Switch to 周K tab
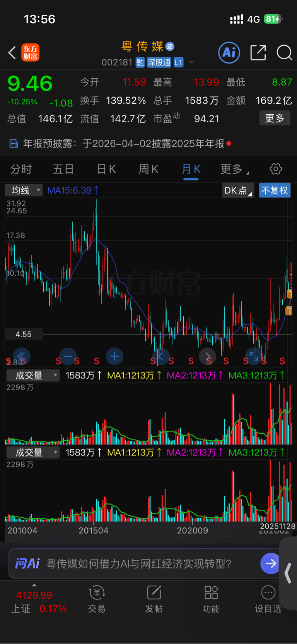The width and height of the screenshot is (297, 644). click(148, 169)
